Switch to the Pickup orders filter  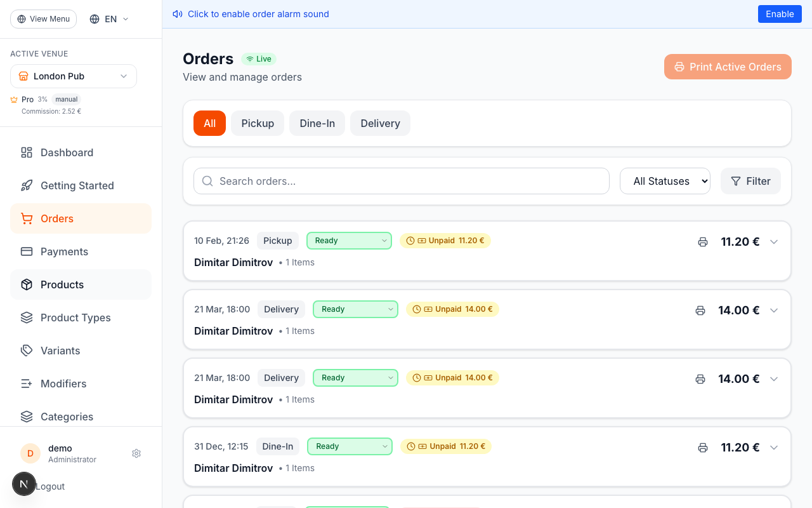pyautogui.click(x=257, y=123)
